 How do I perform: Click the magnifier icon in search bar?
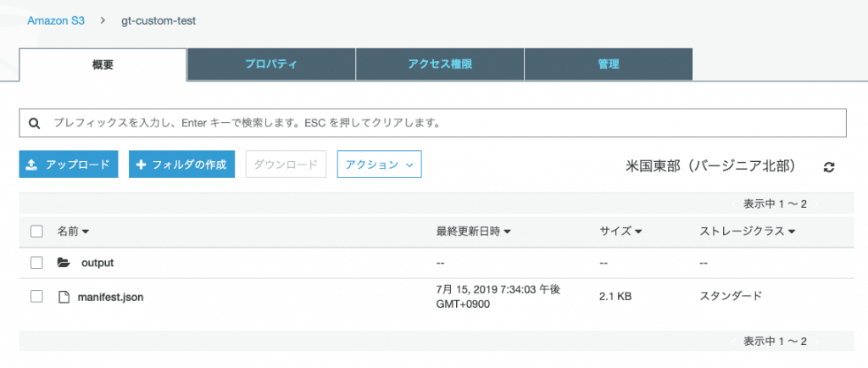click(34, 124)
